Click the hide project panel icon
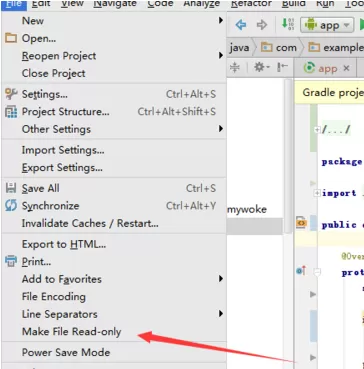The image size is (364, 369). tap(282, 68)
